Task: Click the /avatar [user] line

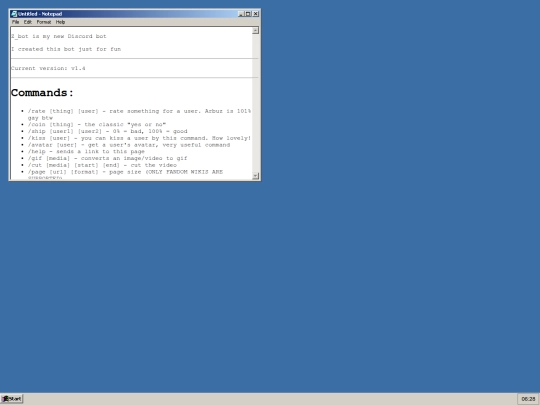Action: point(129,145)
